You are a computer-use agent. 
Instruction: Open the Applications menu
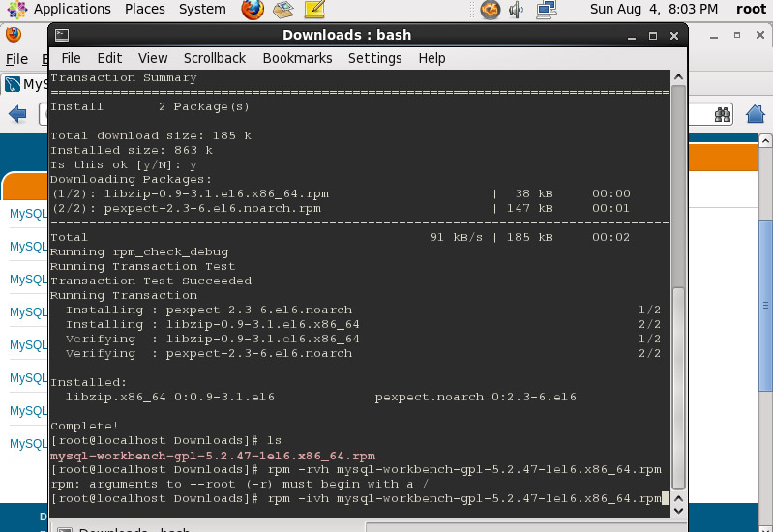(x=72, y=9)
